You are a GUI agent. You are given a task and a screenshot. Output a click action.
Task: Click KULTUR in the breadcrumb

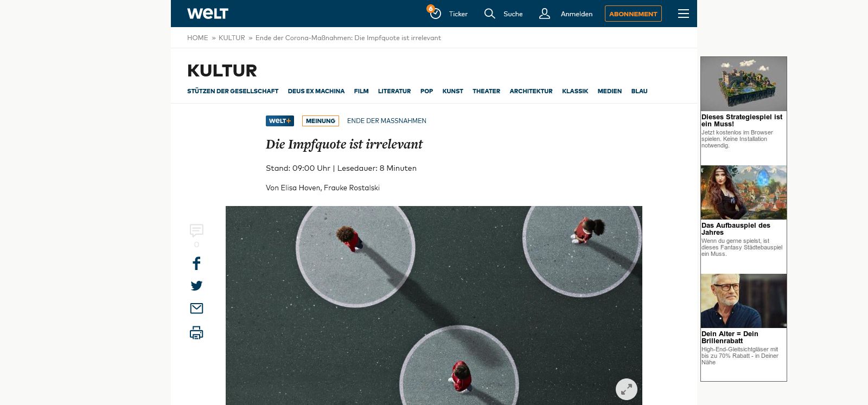[x=232, y=38]
